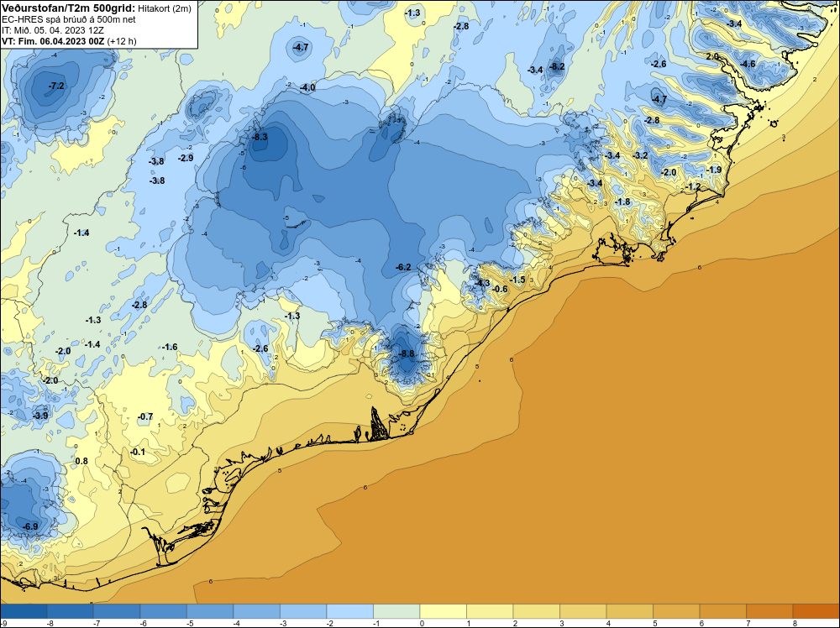Image resolution: width=840 pixels, height=628 pixels.
Task: Select the -1.5 temperature value
Action: click(517, 280)
